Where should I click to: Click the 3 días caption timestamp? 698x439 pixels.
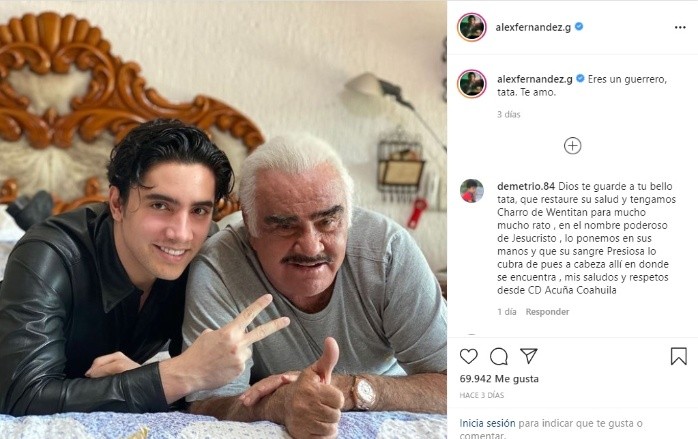pos(508,114)
